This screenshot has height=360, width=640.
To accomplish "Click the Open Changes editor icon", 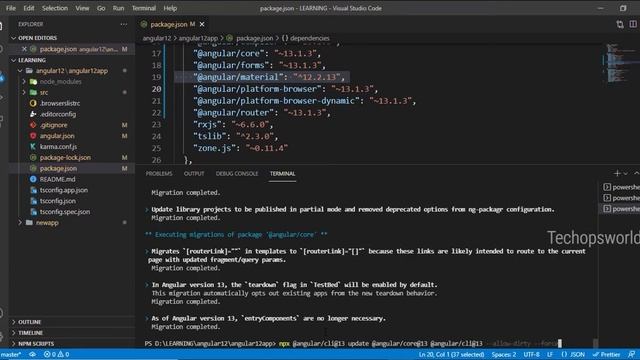I will click(x=620, y=24).
